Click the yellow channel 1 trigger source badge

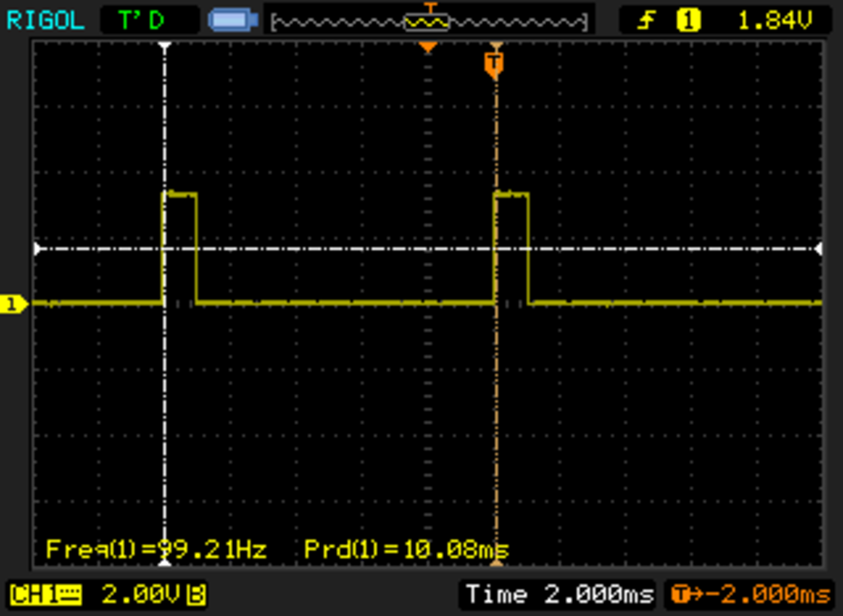pos(688,21)
